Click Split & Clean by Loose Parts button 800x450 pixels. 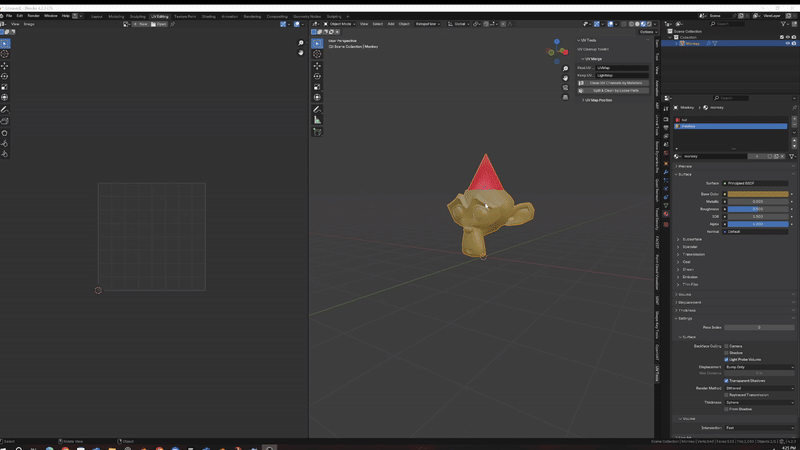coord(613,91)
